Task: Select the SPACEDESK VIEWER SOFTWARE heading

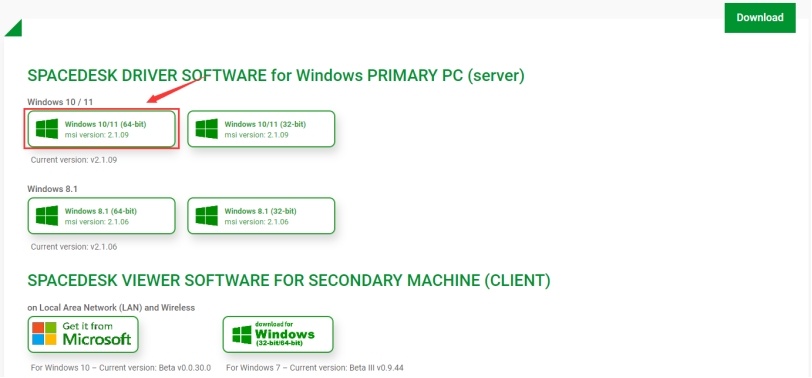Action: click(289, 281)
